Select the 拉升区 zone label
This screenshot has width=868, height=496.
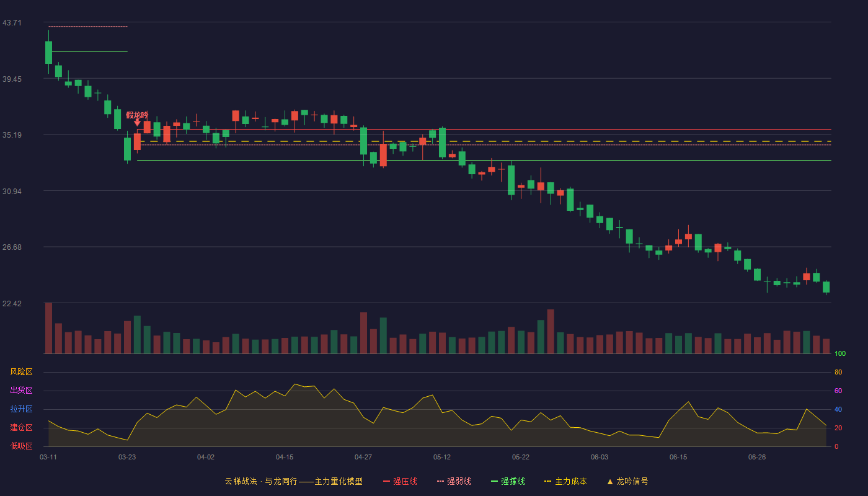click(x=21, y=409)
